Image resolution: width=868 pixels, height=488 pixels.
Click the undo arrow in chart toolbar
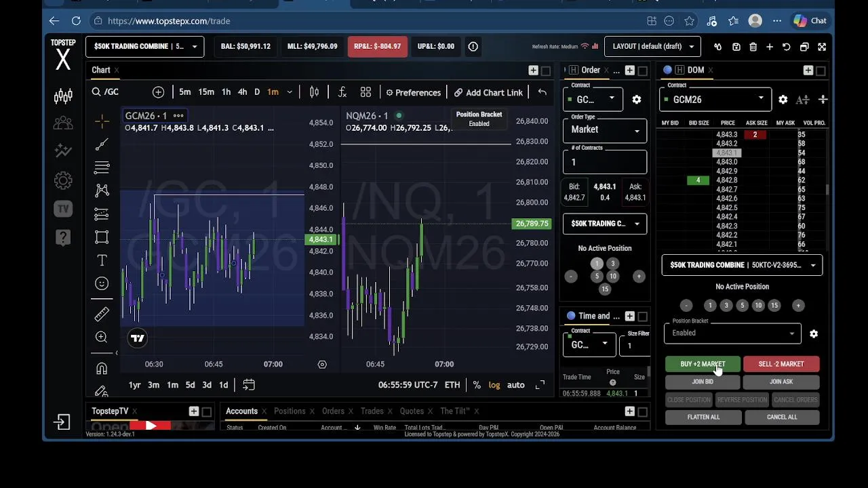click(x=542, y=92)
